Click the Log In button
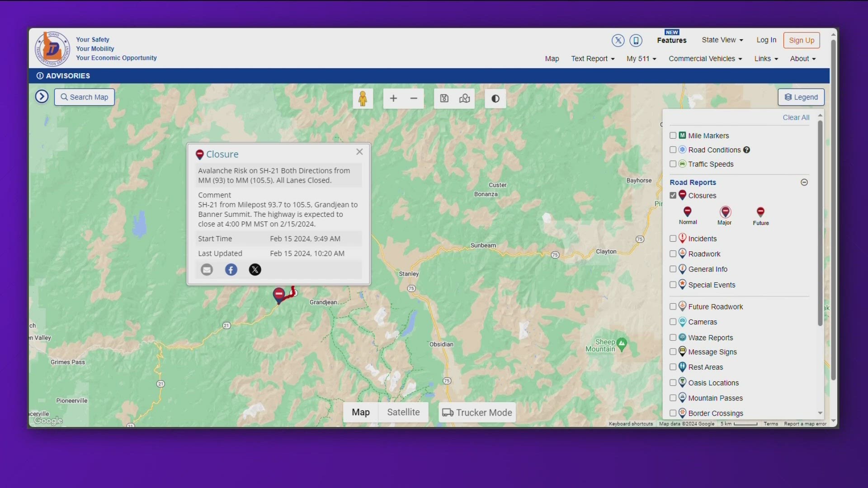The width and height of the screenshot is (868, 488). click(x=766, y=39)
